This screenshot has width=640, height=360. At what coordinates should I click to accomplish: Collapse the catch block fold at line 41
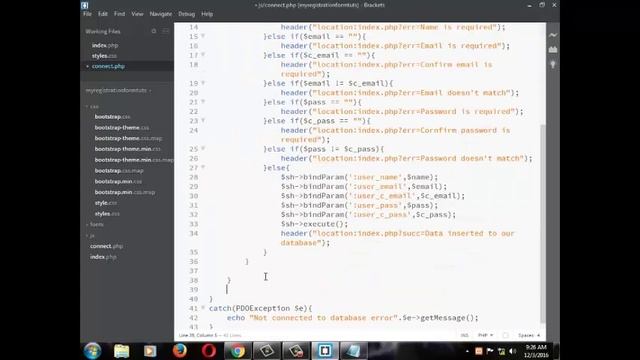click(203, 308)
